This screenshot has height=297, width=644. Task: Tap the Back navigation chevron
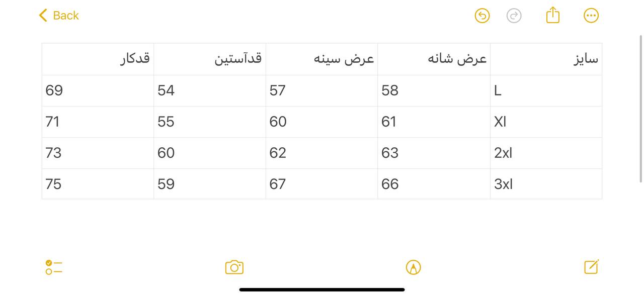(42, 15)
